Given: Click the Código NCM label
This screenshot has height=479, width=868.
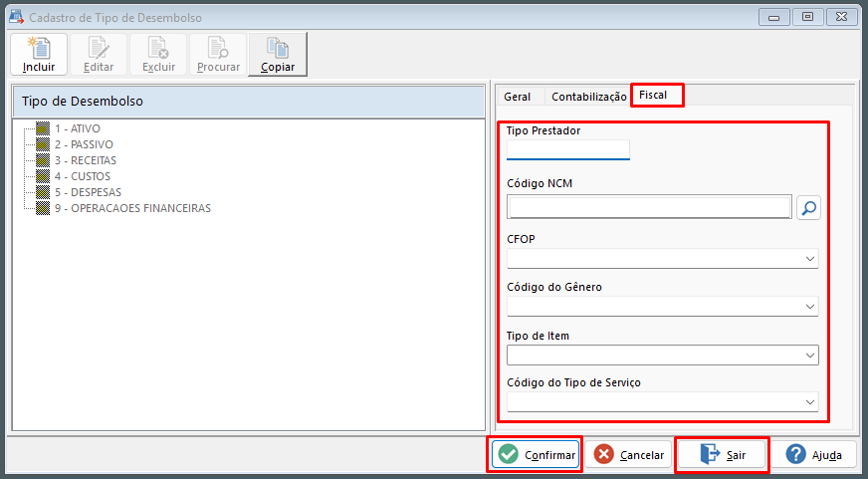Looking at the screenshot, I should [x=540, y=184].
